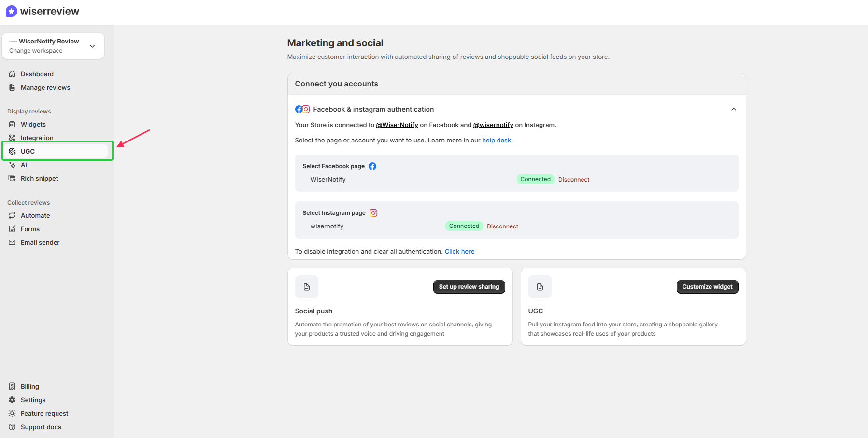Collapse the Facebook & instagram authentication panel
The width and height of the screenshot is (868, 438).
(733, 109)
